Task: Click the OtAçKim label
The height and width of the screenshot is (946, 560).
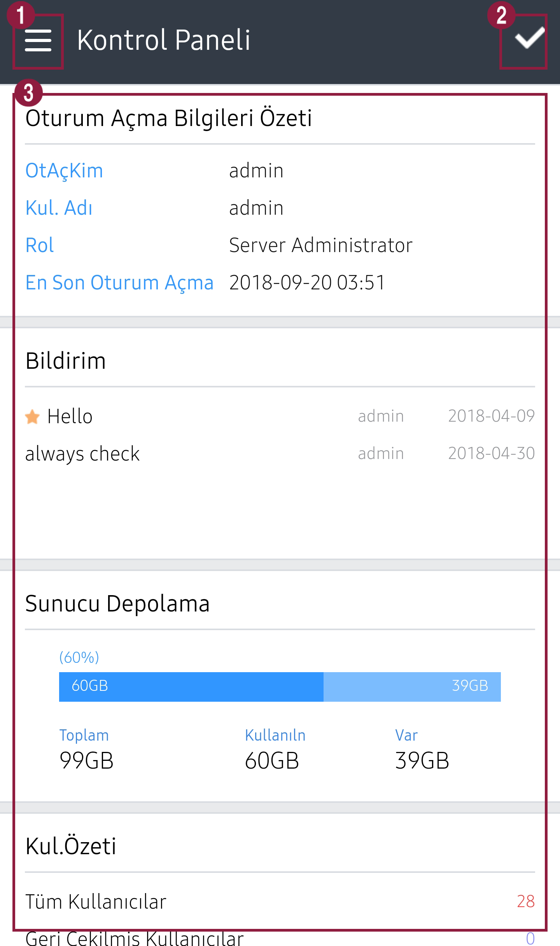Action: (x=64, y=171)
